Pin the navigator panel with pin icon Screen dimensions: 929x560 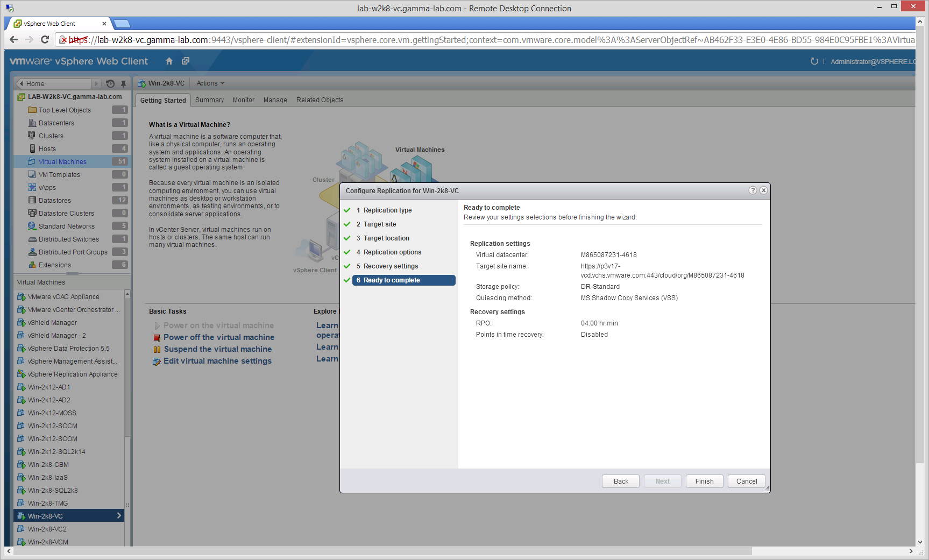coord(123,83)
